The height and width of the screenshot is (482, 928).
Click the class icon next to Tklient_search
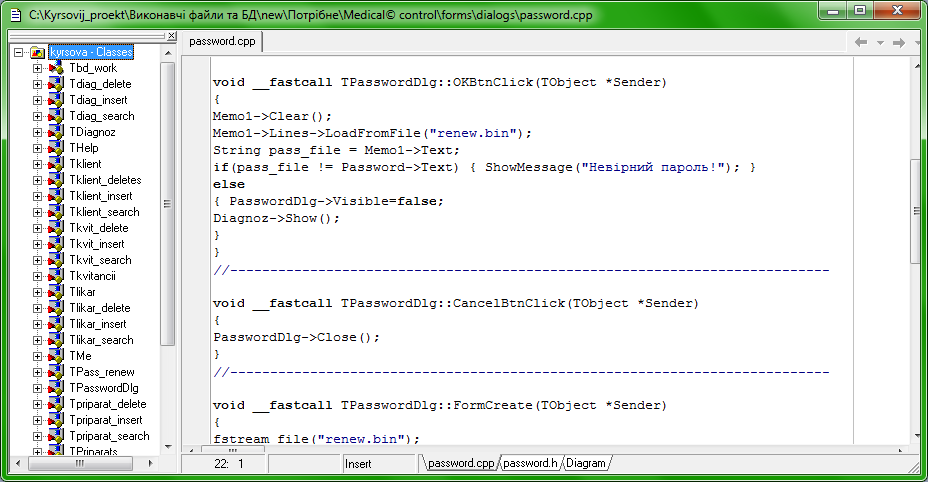[56, 212]
